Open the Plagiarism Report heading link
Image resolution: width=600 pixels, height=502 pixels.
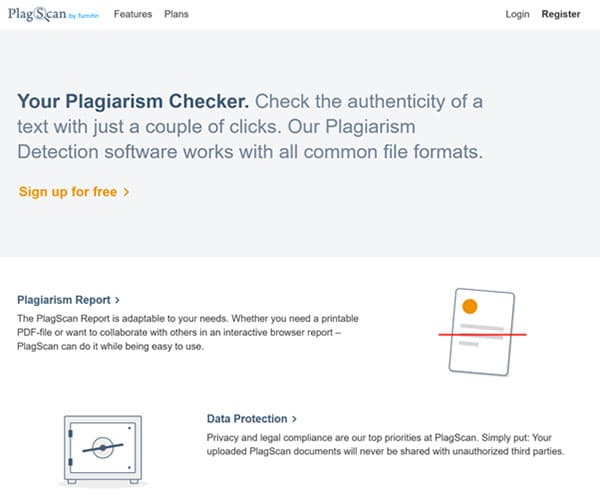coord(68,300)
